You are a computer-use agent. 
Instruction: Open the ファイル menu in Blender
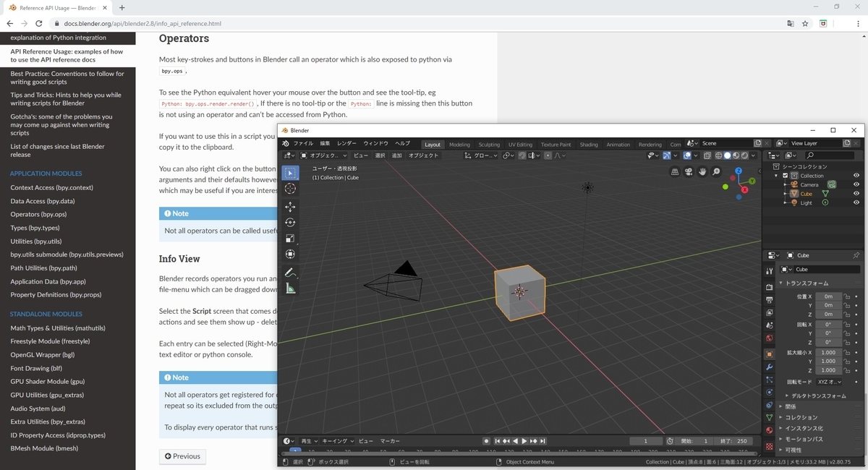pyautogui.click(x=303, y=144)
